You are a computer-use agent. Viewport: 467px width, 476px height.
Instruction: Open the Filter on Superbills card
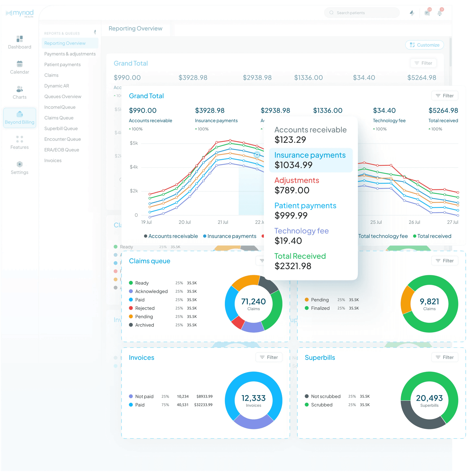[x=445, y=357]
